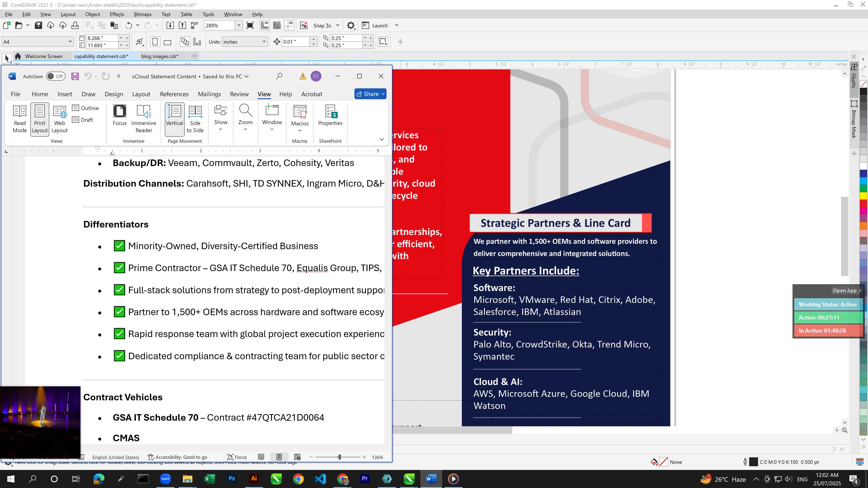Expand Word Show dropdown

click(221, 118)
